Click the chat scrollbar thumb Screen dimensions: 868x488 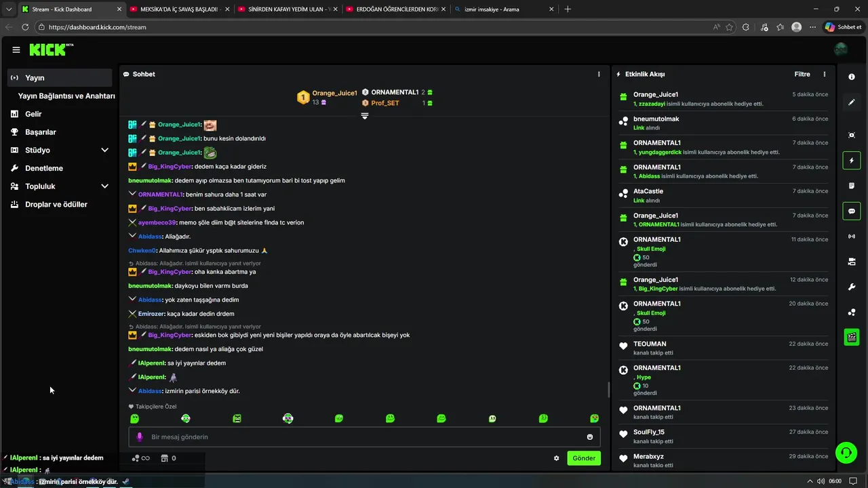click(608, 390)
